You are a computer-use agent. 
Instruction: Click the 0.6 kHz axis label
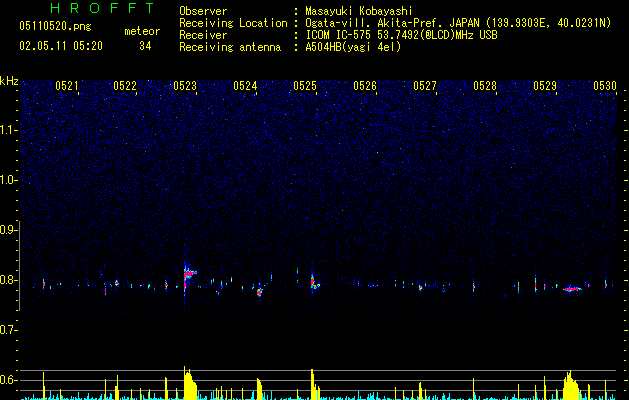click(x=8, y=380)
